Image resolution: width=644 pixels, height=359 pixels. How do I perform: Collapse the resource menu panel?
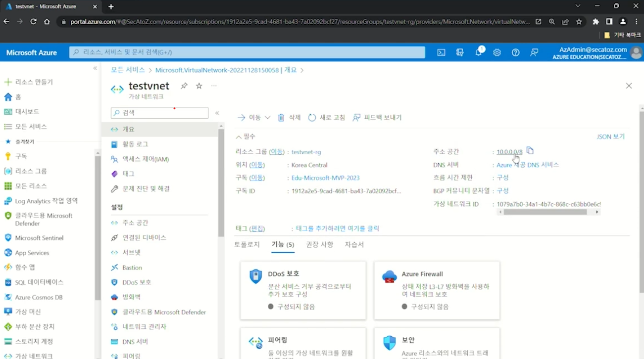tap(217, 113)
